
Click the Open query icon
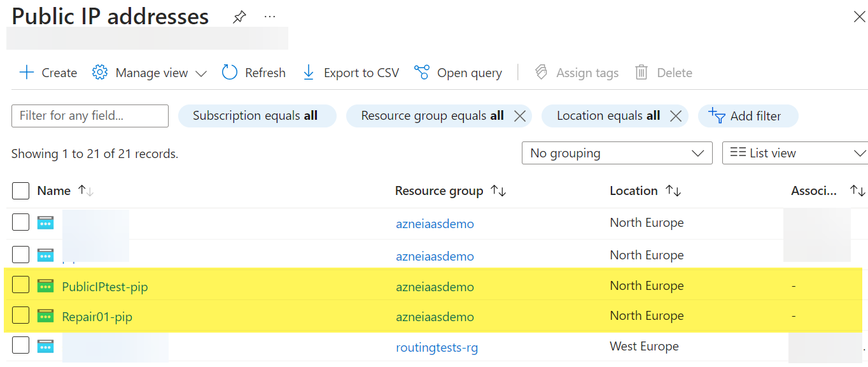[x=421, y=73]
